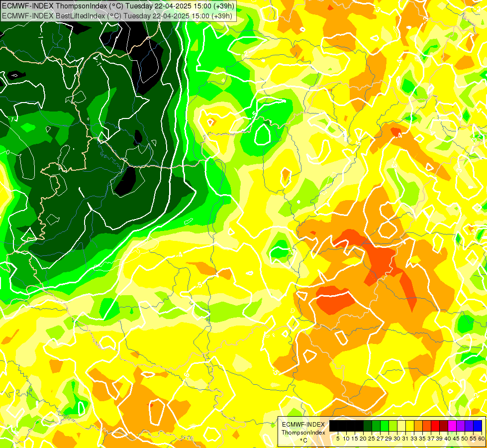Click the legend's ECMWF-INDEX label

tap(303, 425)
